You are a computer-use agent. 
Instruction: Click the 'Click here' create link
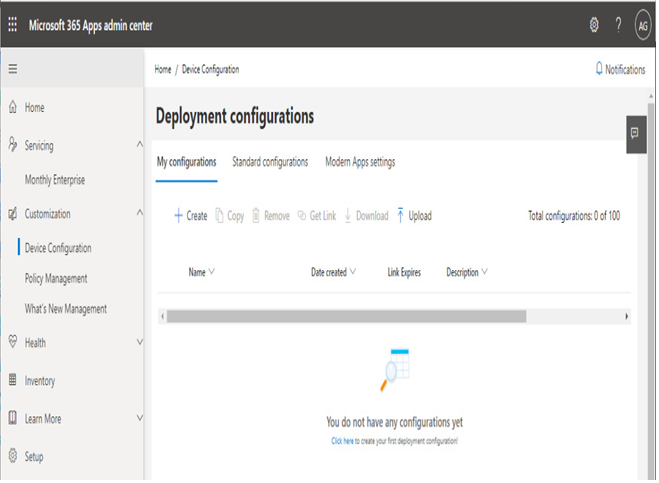pyautogui.click(x=342, y=441)
